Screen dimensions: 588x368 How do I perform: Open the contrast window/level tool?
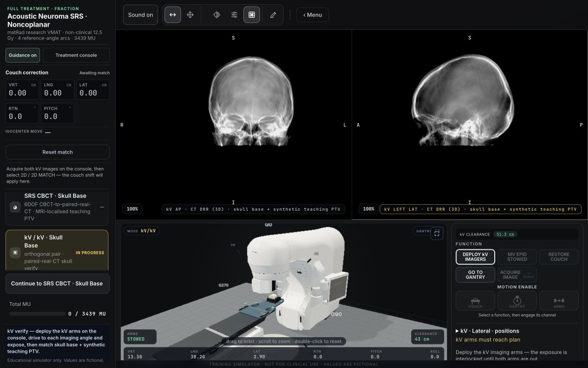[x=217, y=15]
